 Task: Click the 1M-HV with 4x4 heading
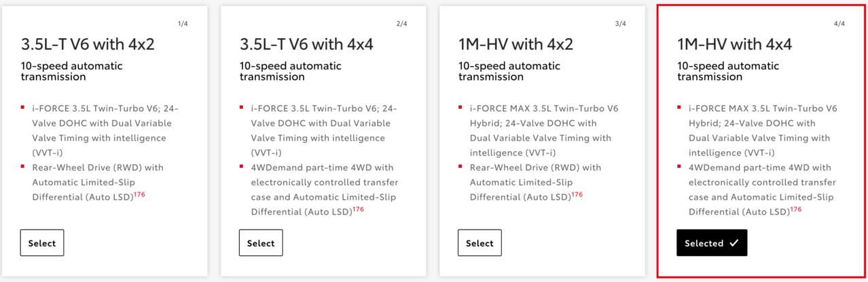[735, 45]
